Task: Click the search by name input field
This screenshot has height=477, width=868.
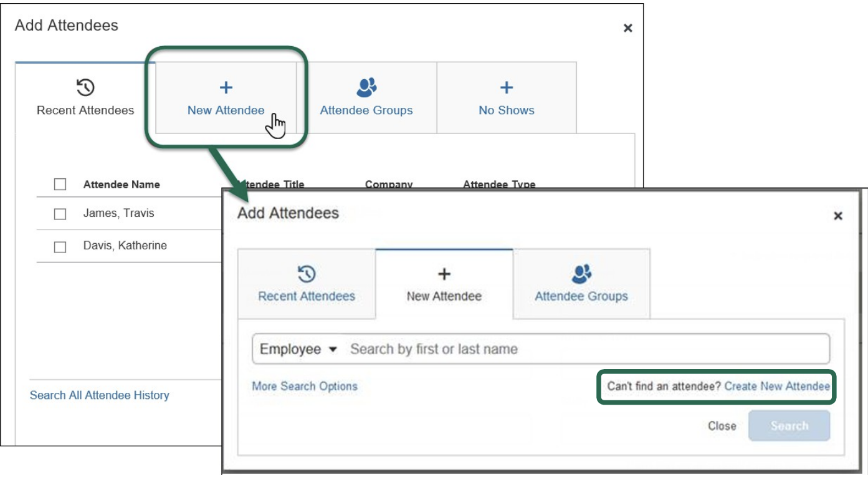Action: point(586,349)
